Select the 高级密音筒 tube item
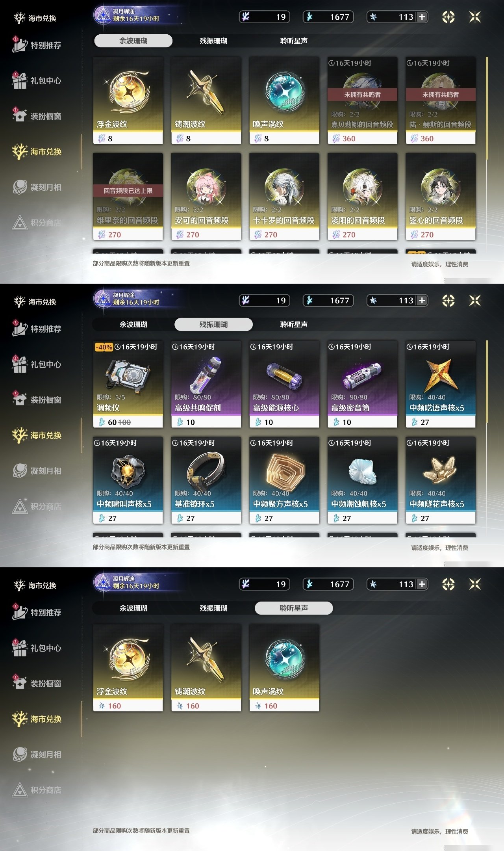This screenshot has width=504, height=851. pos(362,384)
